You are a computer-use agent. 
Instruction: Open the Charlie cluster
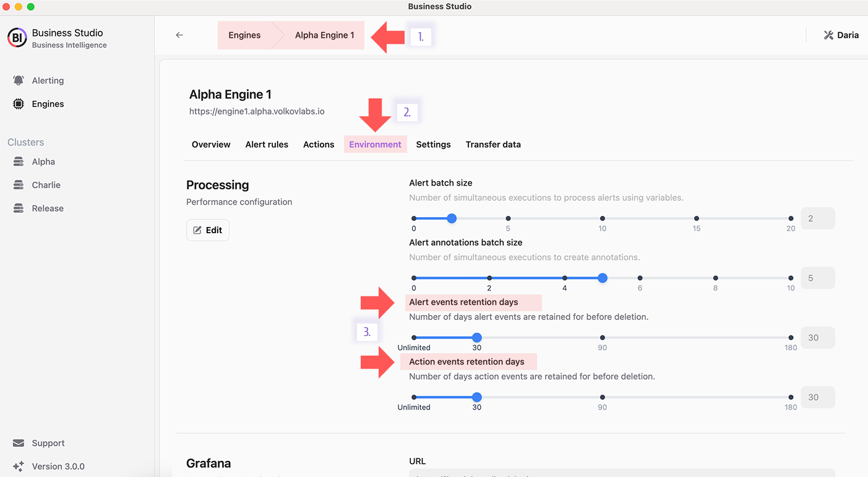[46, 185]
